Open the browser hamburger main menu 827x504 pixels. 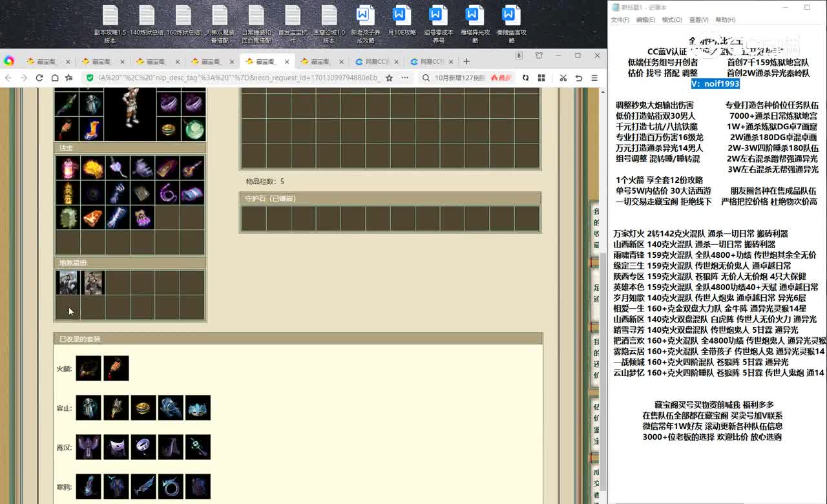tap(594, 78)
